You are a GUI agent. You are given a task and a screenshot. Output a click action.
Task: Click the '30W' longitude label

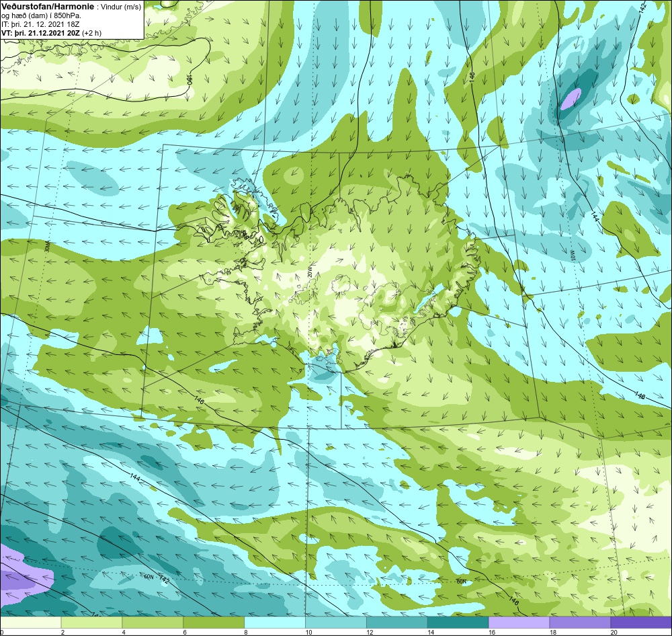[48, 247]
